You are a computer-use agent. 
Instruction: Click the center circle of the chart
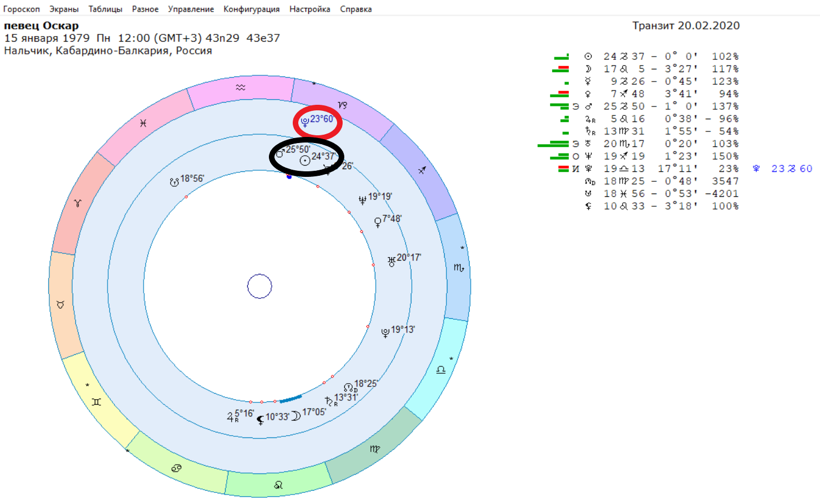point(259,287)
